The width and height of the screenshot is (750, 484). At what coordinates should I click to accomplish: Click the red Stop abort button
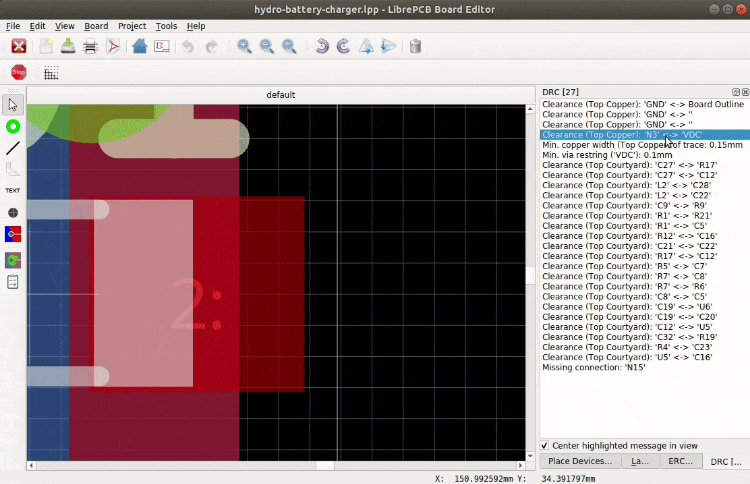(18, 72)
